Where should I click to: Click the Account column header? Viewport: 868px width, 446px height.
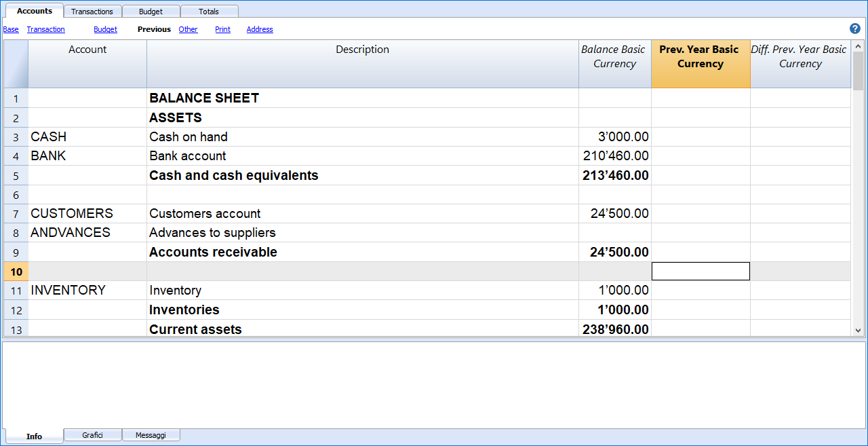coord(87,64)
